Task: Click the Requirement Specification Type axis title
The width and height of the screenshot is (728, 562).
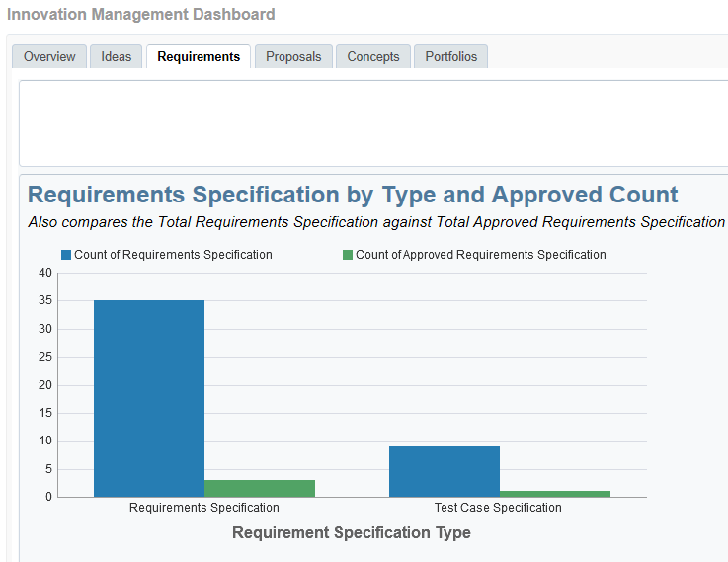Action: click(352, 533)
